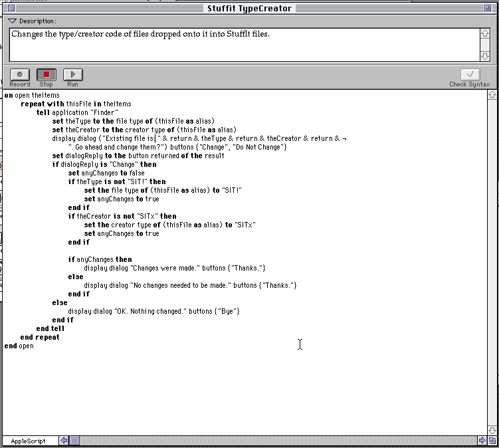
Task: Click the 'if theCreator is not "SITx" then' line
Action: click(122, 216)
